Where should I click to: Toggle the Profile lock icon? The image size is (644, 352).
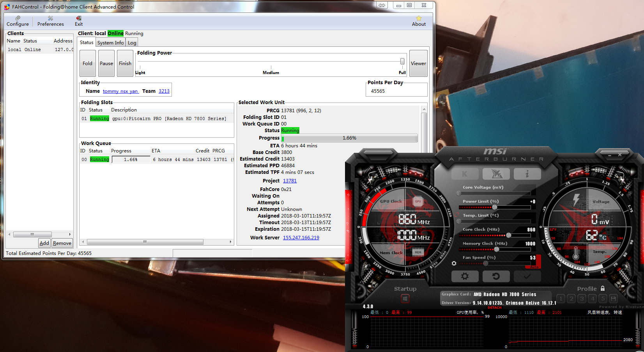point(603,288)
